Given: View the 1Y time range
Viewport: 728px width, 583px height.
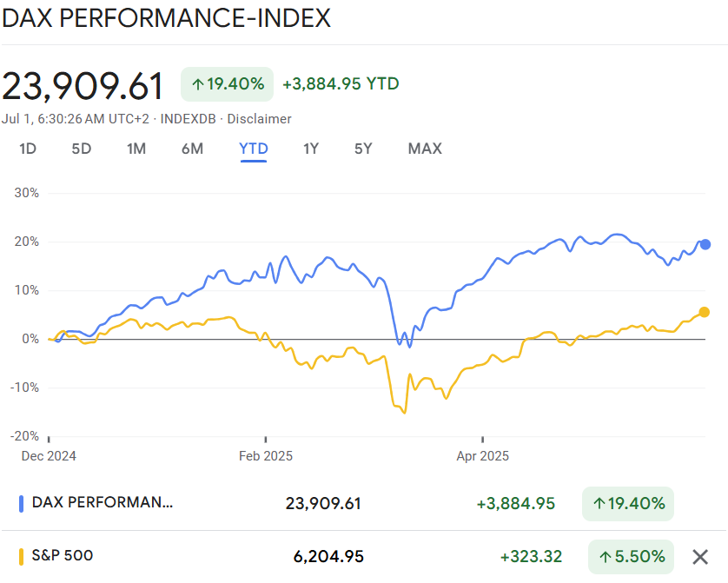Looking at the screenshot, I should click(311, 149).
